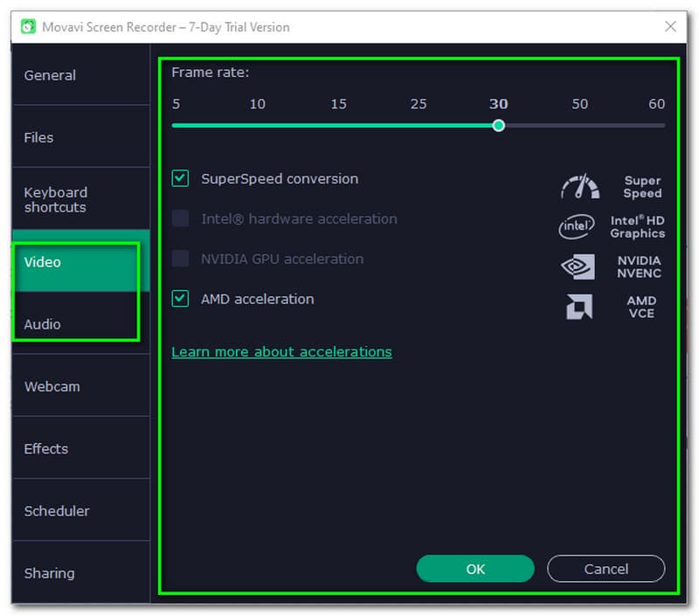Open the Scheduler tab

pos(80,511)
